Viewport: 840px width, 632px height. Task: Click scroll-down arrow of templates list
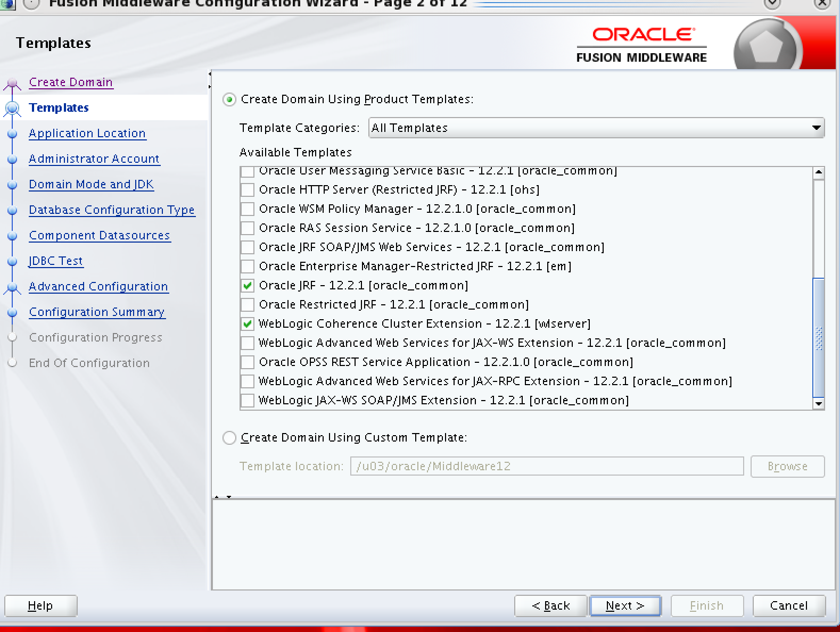819,404
